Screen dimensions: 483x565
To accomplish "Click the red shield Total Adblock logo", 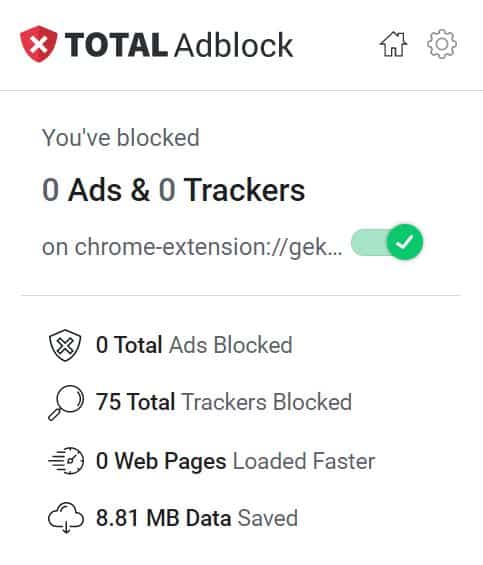I will pos(39,44).
